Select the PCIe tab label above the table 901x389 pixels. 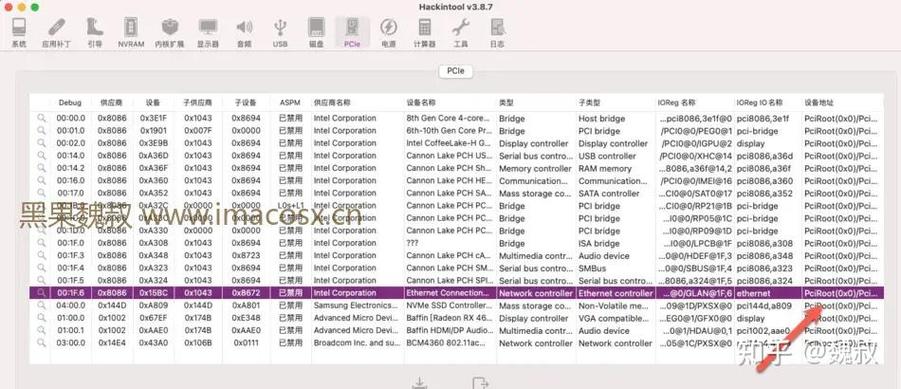[456, 72]
